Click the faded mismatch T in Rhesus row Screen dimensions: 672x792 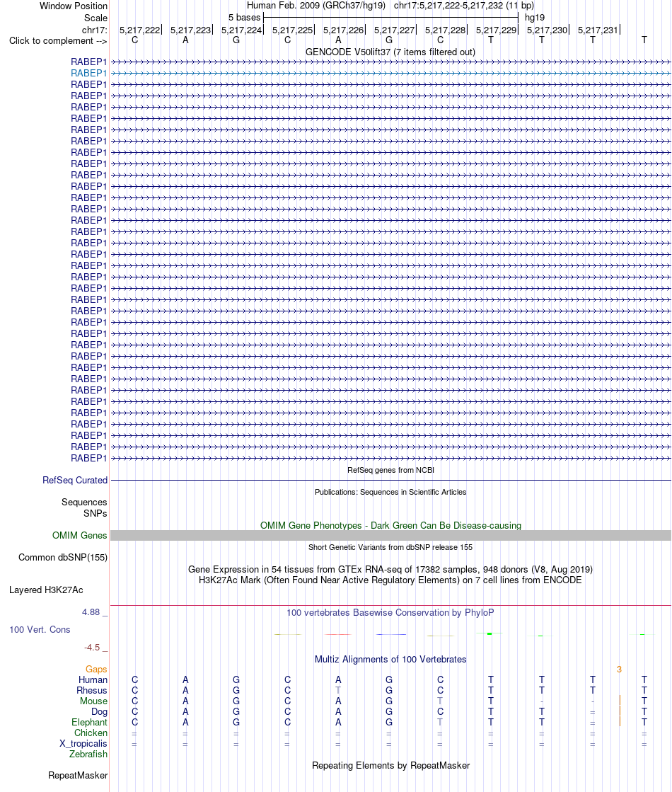[x=338, y=691]
